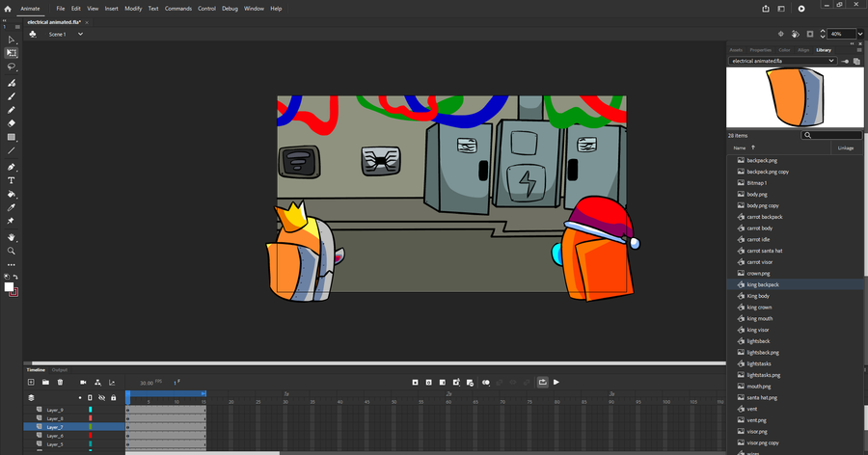Toggle Layer_9 cyan outline color box
The image size is (868, 455).
tap(91, 410)
